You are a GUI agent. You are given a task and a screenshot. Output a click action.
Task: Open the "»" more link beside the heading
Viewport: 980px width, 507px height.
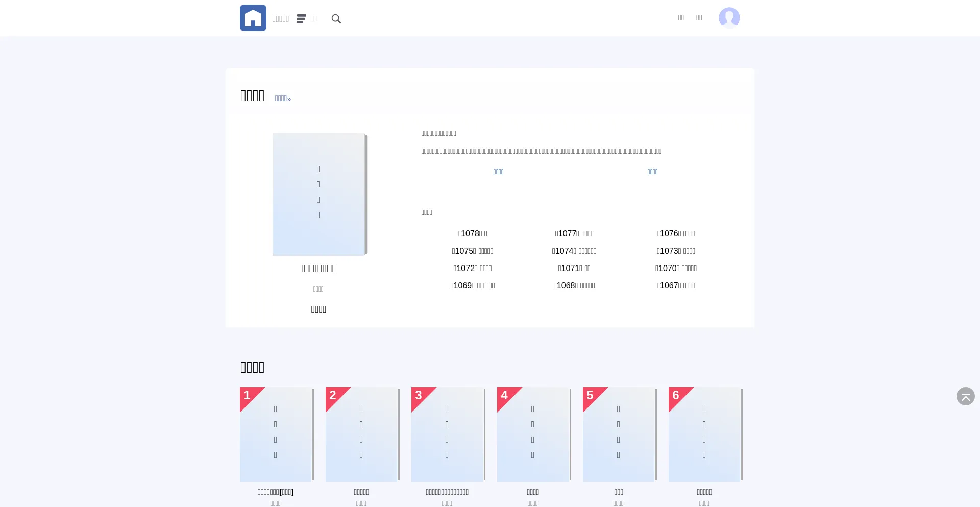click(283, 99)
